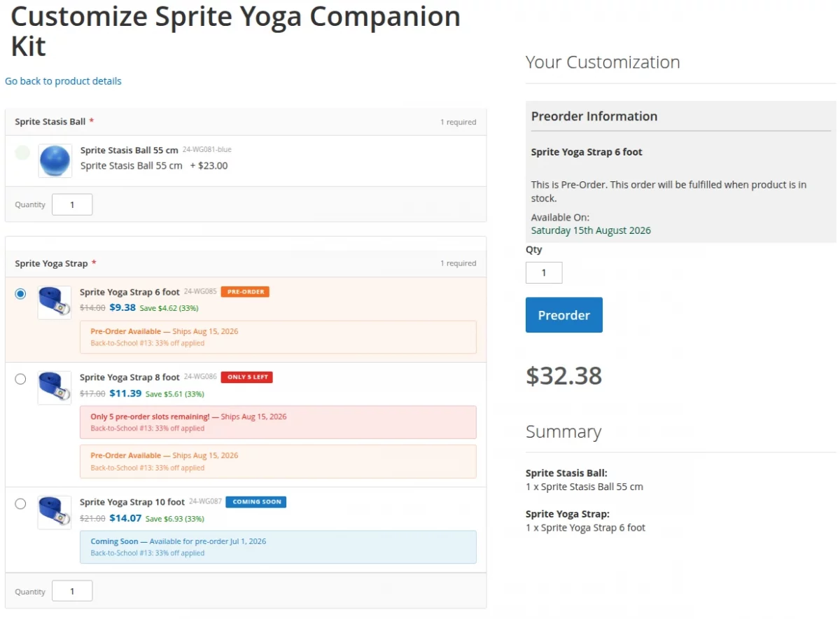Focus the Stasis Ball Quantity field
The height and width of the screenshot is (619, 840).
point(72,204)
